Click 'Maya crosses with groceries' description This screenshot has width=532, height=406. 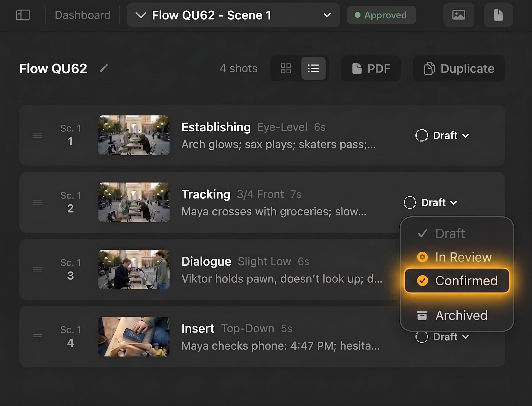pyautogui.click(x=274, y=212)
